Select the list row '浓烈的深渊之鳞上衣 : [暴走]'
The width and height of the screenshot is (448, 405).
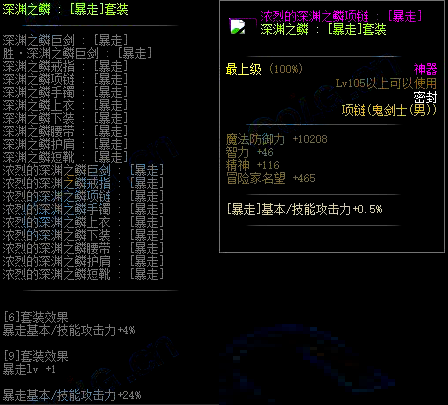click(x=83, y=222)
